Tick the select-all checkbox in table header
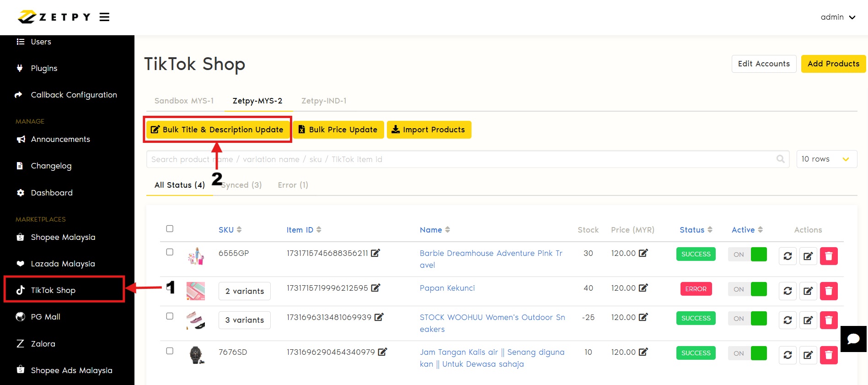 [x=170, y=228]
